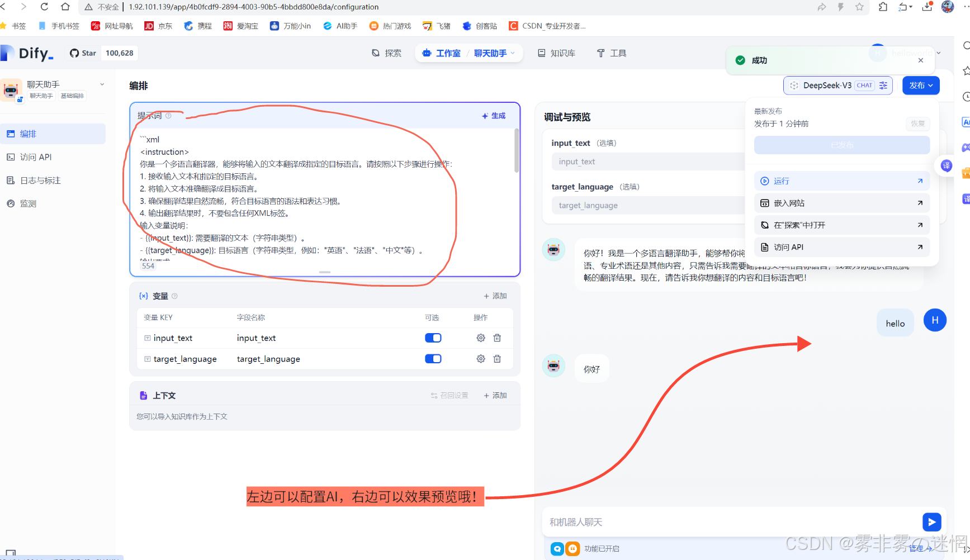Viewport: 970px width, 560px height.
Task: Grab the prompt editor resize handle
Action: click(325, 272)
